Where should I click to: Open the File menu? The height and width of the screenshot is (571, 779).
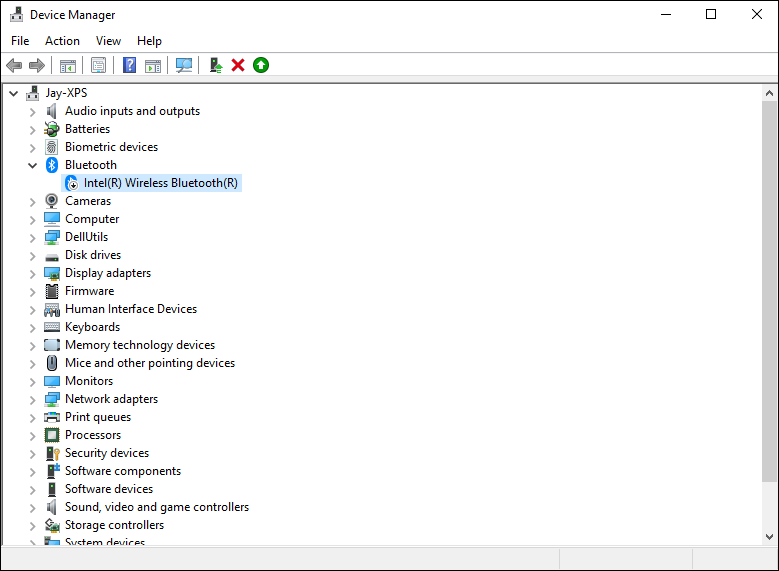[x=20, y=41]
